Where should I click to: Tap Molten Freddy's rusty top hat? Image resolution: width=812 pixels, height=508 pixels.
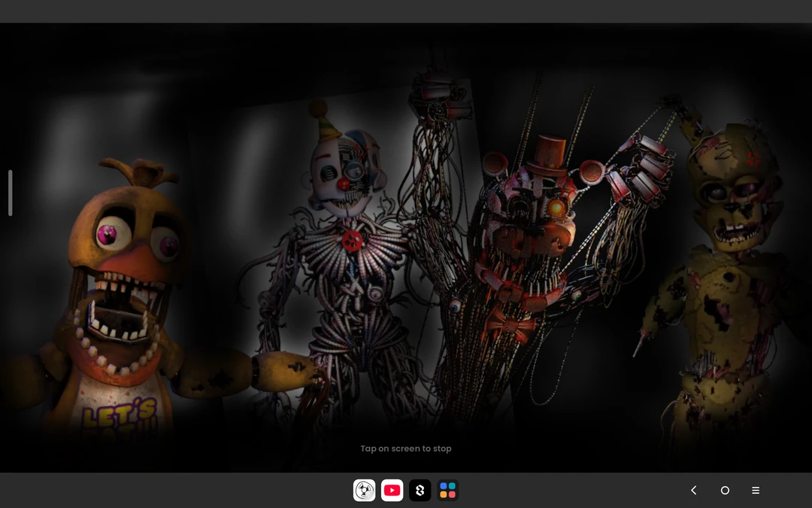547,154
